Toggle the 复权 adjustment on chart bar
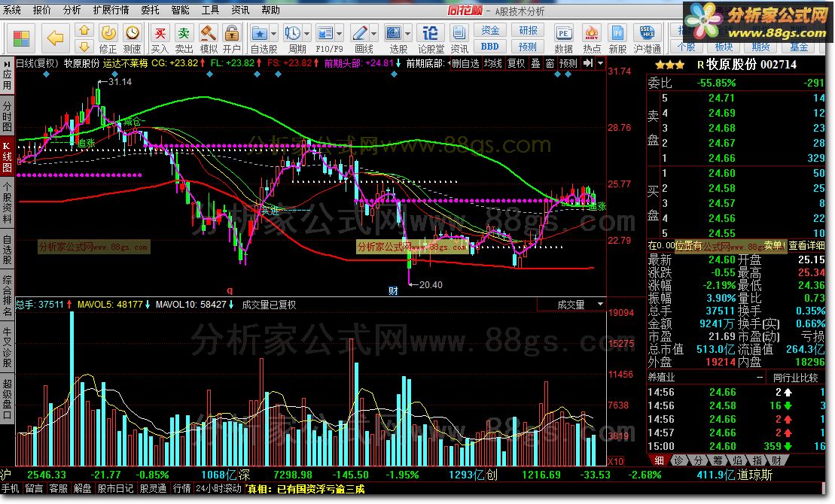 click(516, 63)
